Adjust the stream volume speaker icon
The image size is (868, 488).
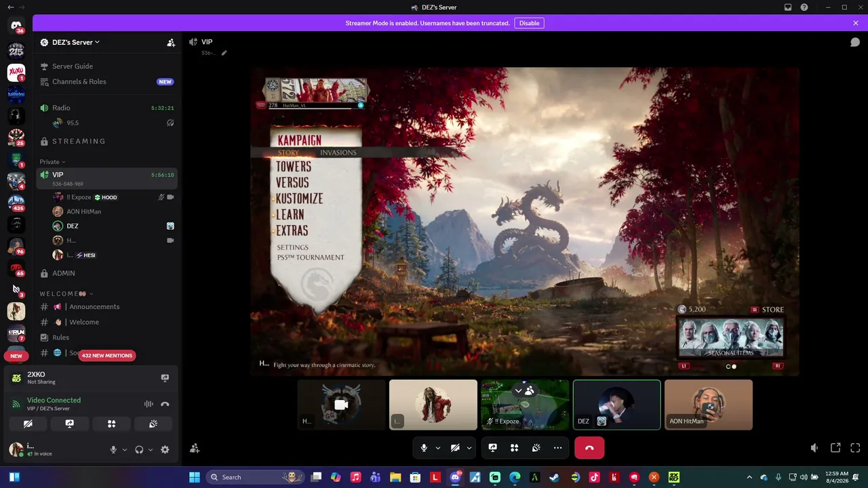tap(814, 448)
